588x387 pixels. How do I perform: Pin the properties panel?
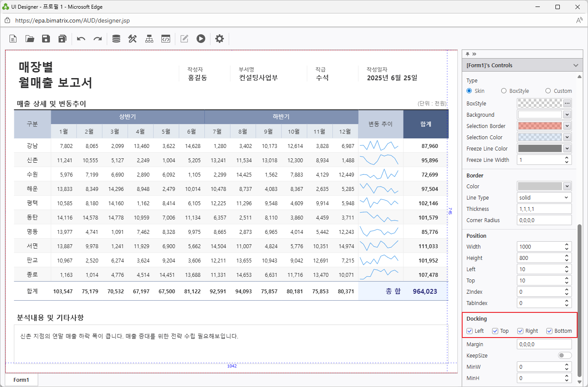tap(467, 54)
